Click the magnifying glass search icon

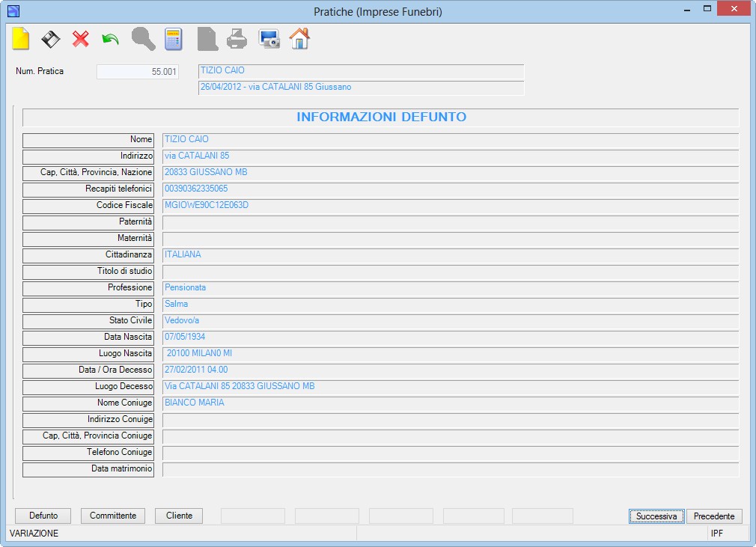[143, 39]
